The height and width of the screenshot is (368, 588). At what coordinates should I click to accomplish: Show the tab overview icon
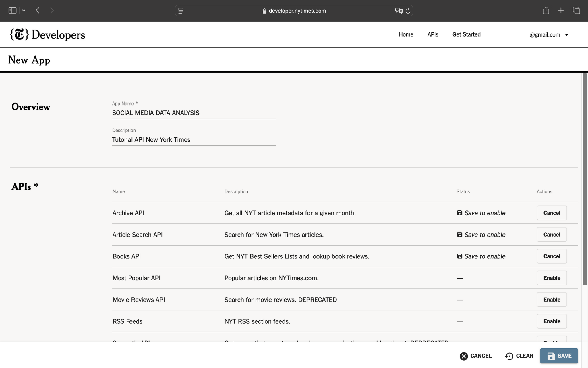(576, 11)
